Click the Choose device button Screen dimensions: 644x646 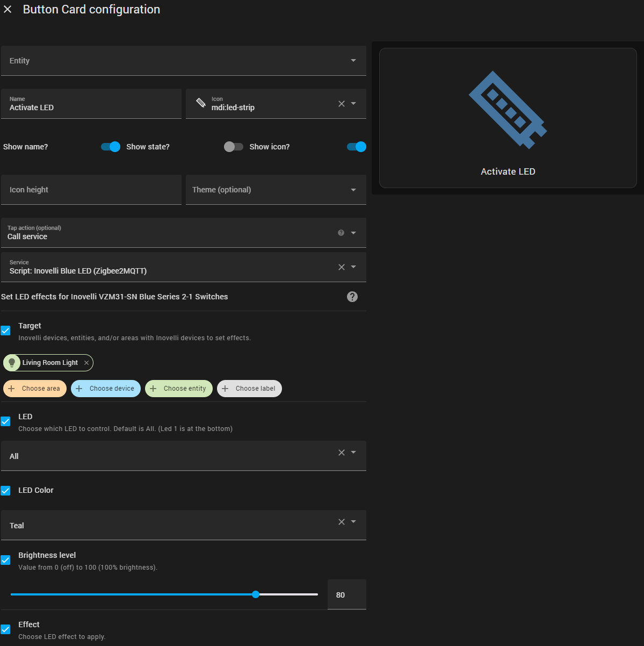tap(106, 389)
